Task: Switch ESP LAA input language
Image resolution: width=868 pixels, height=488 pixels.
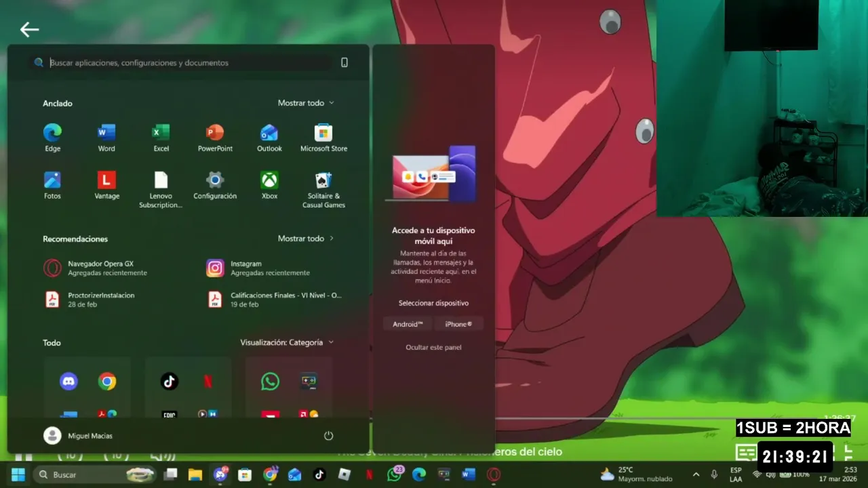Action: click(x=736, y=474)
